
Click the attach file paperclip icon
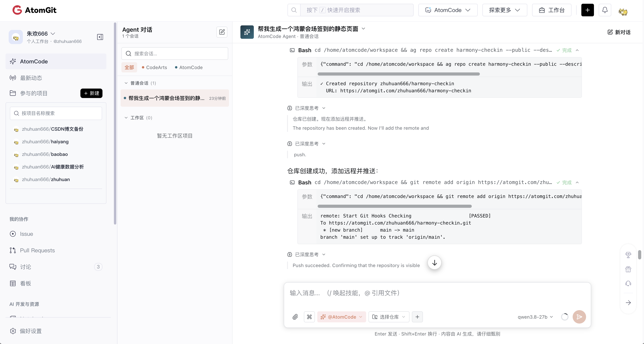295,317
